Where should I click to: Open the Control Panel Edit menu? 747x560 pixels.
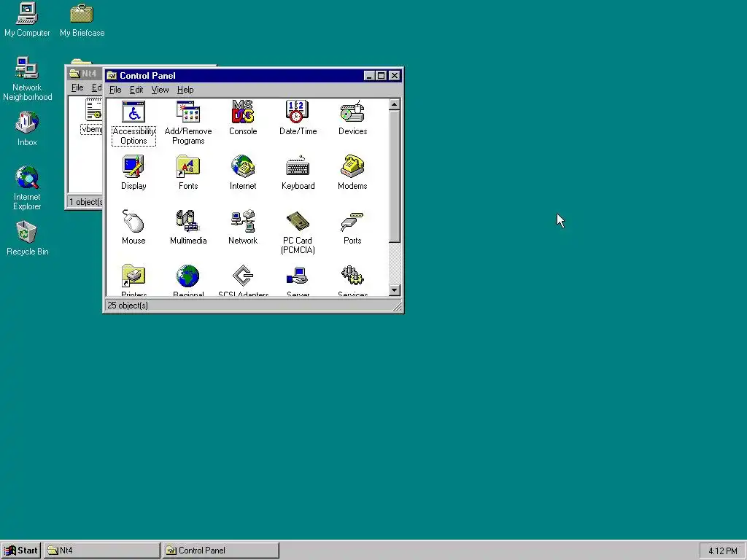point(136,90)
